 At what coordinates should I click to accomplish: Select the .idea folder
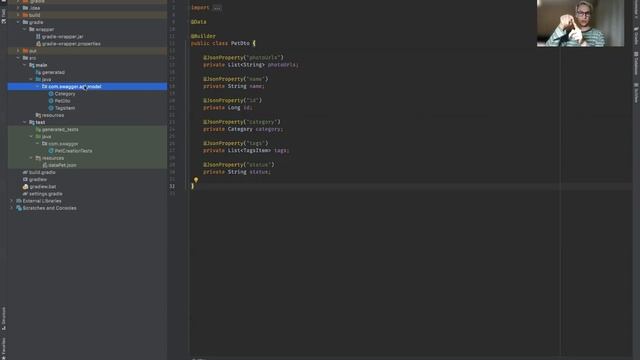35,8
